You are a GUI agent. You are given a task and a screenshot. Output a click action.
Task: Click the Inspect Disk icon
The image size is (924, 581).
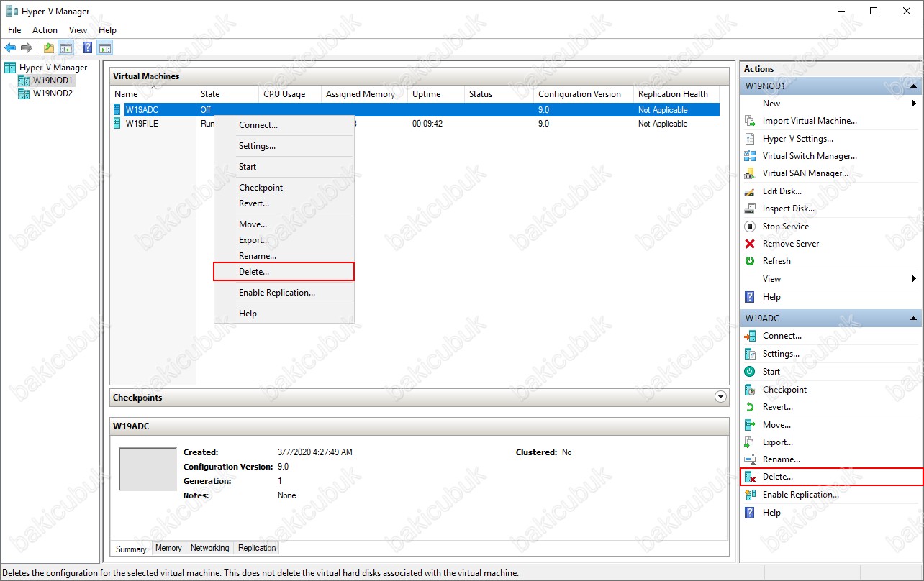749,209
